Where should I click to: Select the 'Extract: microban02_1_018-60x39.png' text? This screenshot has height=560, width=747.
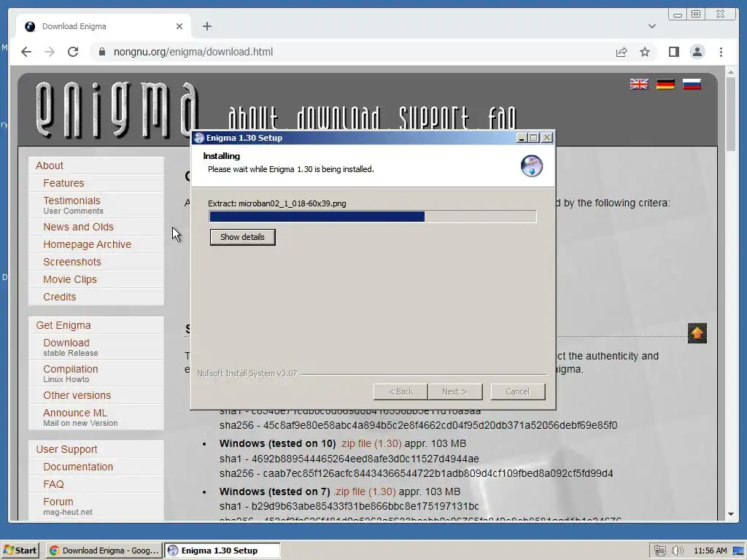tap(276, 203)
